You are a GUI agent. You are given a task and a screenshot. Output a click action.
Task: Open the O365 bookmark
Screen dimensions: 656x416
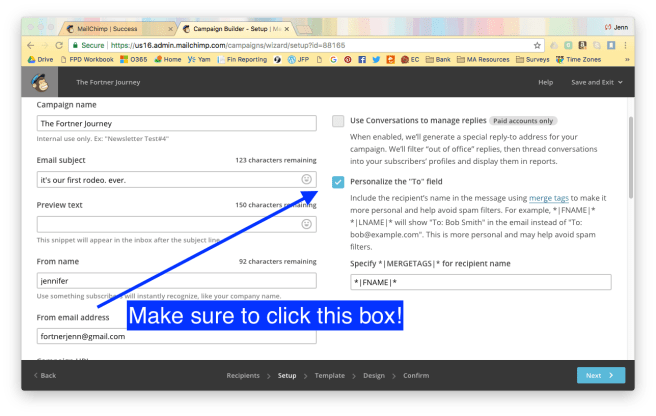[133, 59]
